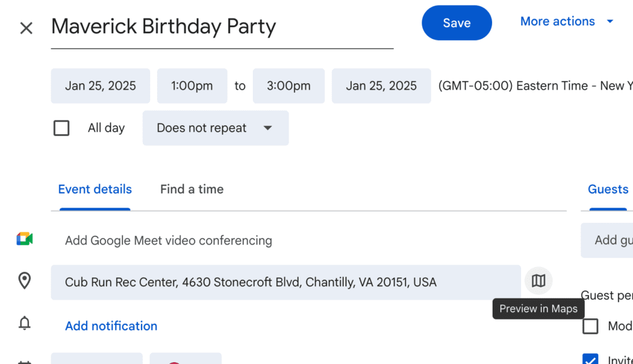Screen dimensions: 633x364
Task: Click the Cub Run Rec Center location field
Action: [x=285, y=282]
